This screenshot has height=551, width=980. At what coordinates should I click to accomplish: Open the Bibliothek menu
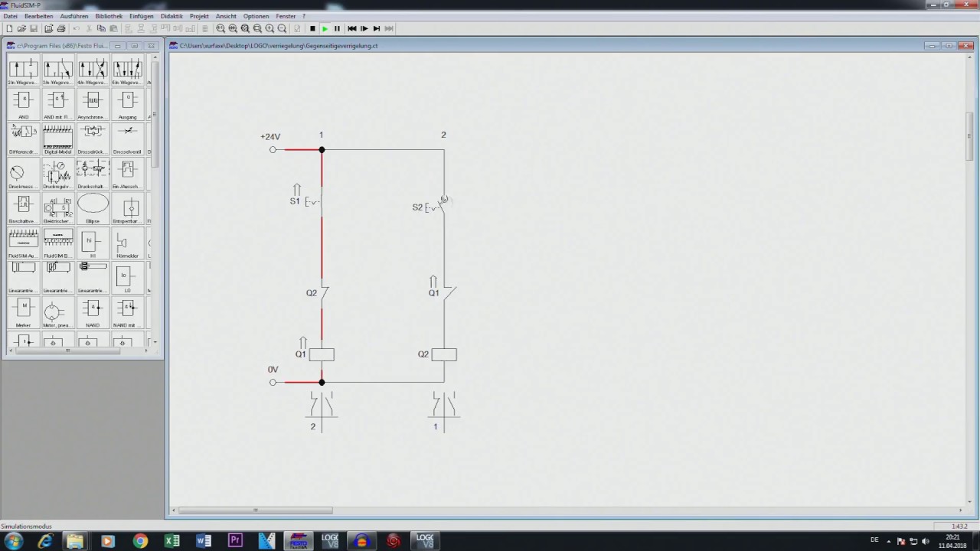[x=109, y=16]
